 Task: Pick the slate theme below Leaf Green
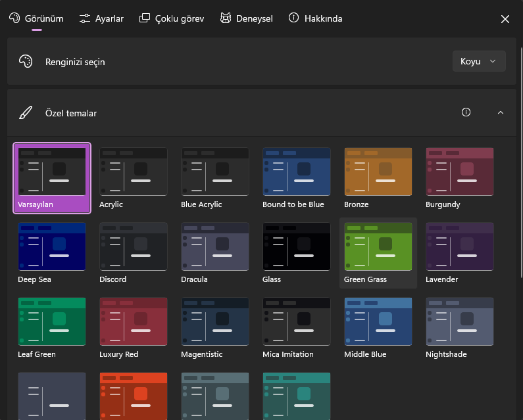(x=52, y=396)
